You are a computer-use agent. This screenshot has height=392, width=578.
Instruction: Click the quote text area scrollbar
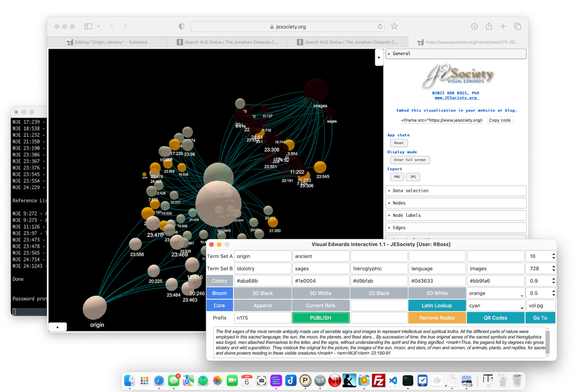tap(547, 342)
